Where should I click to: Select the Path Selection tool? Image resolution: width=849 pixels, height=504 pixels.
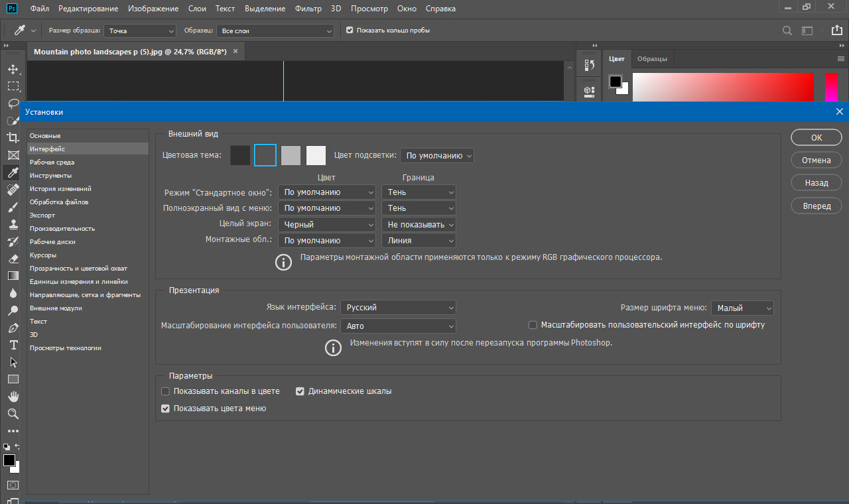(x=13, y=362)
